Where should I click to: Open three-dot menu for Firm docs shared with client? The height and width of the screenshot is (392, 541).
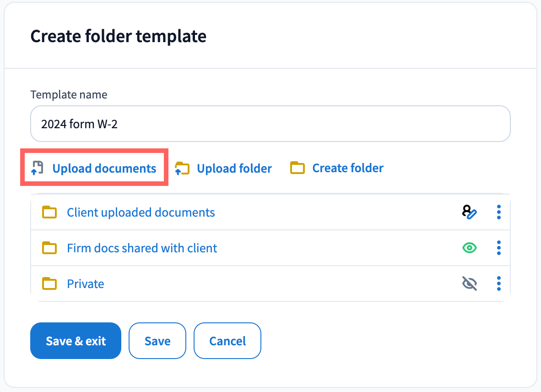pyautogui.click(x=498, y=248)
